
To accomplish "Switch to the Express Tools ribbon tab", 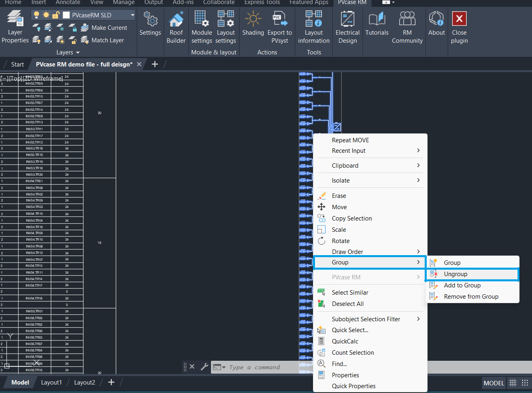I will tap(262, 2).
